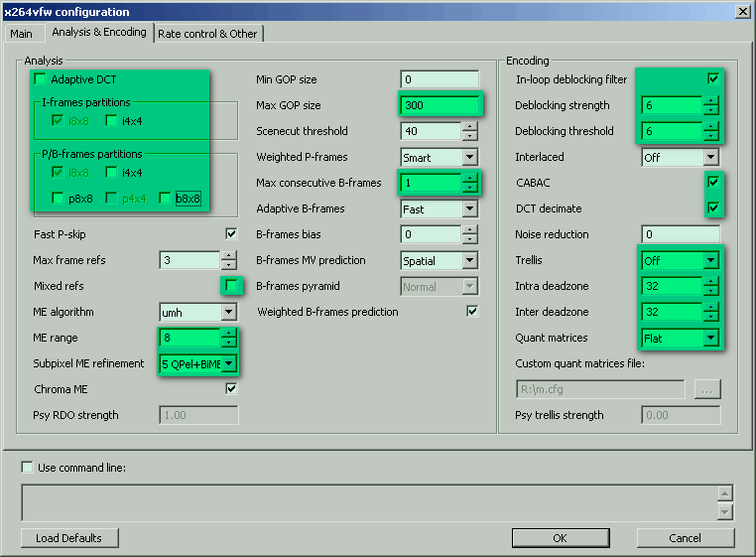The width and height of the screenshot is (756, 557).
Task: Click command line scrollbar down arrow
Action: pos(725,511)
